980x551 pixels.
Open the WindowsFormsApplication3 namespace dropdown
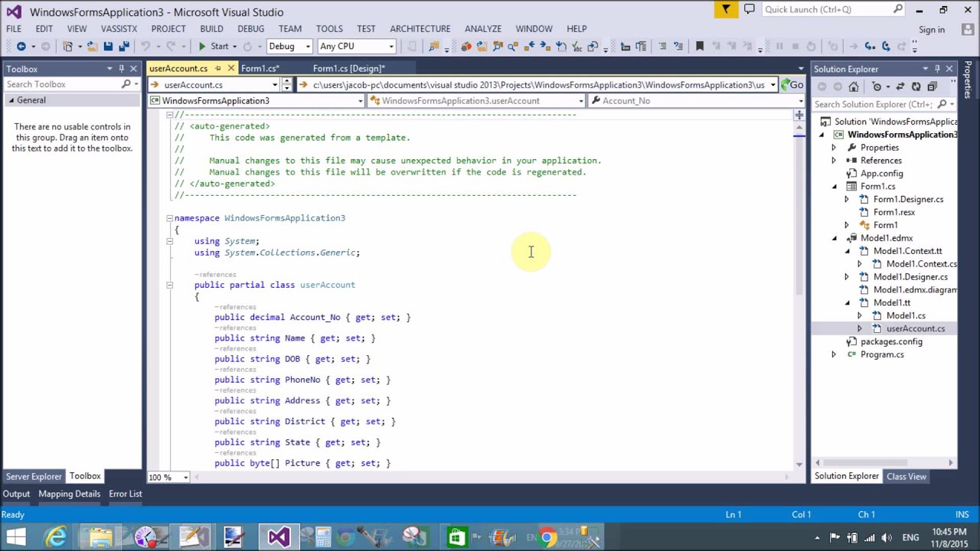360,101
